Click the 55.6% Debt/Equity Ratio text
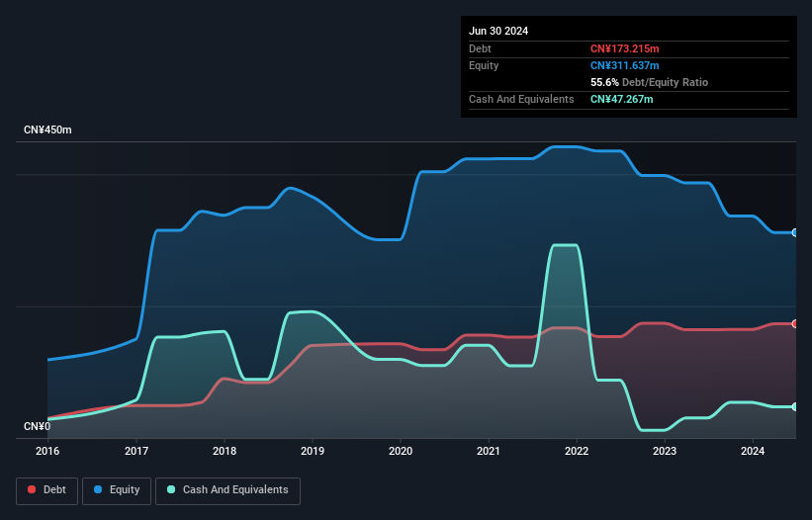The width and height of the screenshot is (812, 520). point(649,82)
